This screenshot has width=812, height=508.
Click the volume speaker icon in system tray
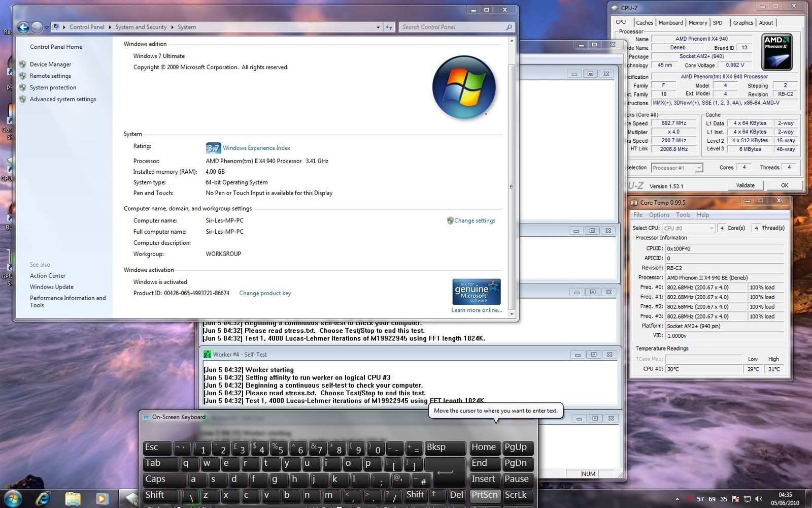coord(759,499)
